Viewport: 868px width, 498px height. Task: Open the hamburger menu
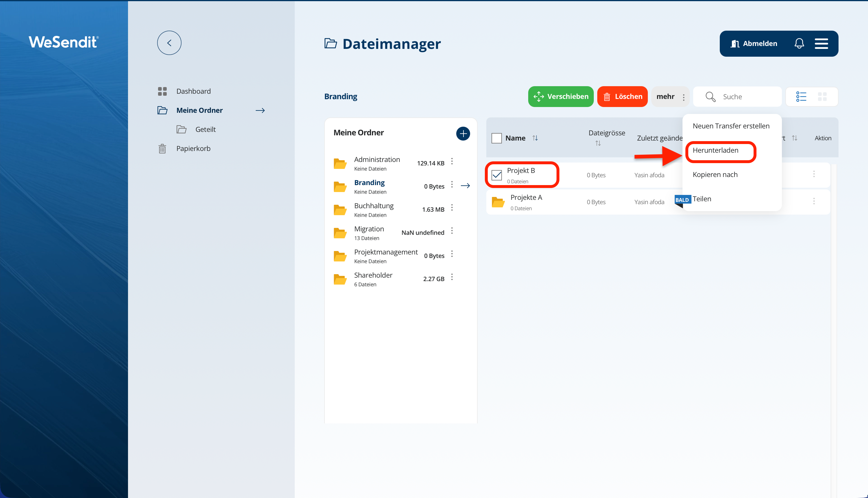click(821, 43)
